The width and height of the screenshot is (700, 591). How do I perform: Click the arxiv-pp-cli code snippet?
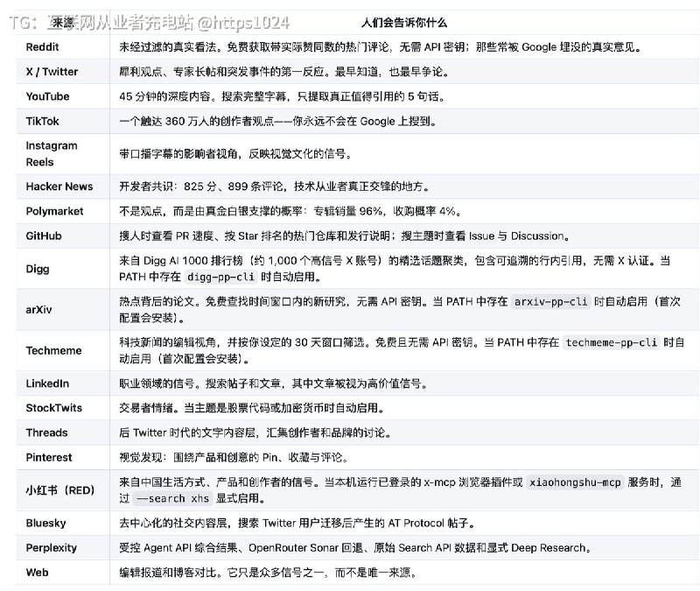click(551, 301)
